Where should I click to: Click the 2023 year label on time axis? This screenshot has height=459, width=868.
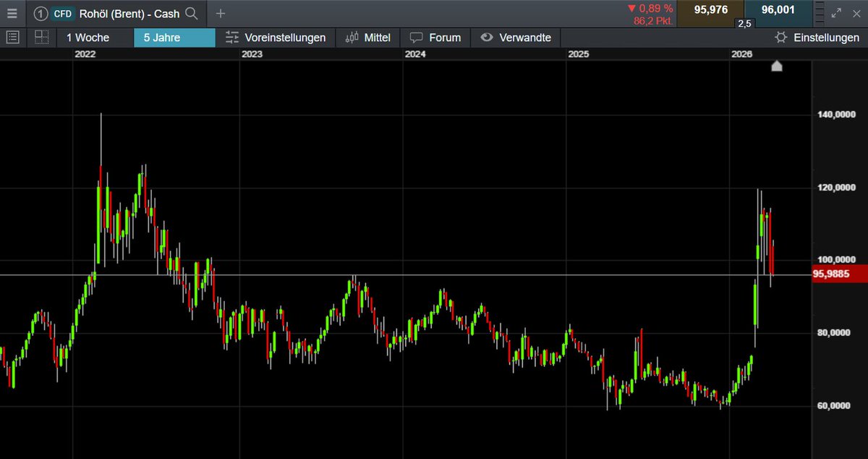point(252,54)
